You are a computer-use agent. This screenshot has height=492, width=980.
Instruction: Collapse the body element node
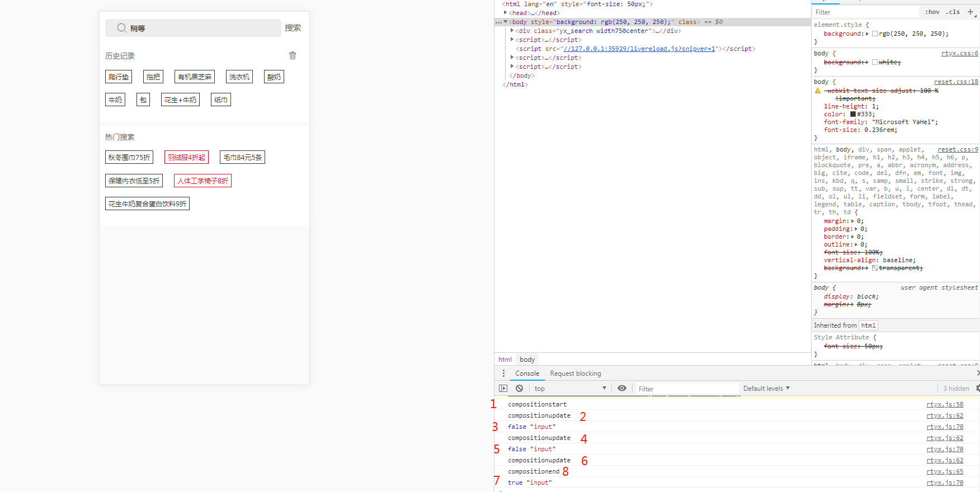(x=506, y=22)
